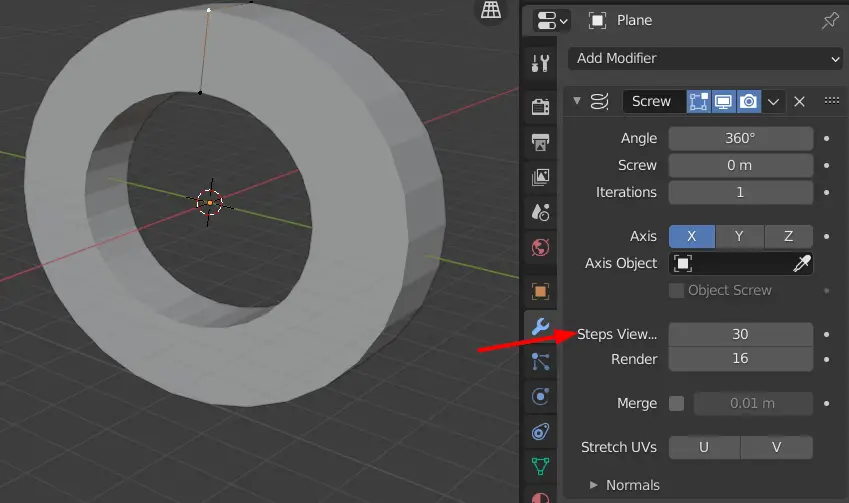Select the Z axis button
Image resolution: width=849 pixels, height=503 pixels.
click(788, 237)
